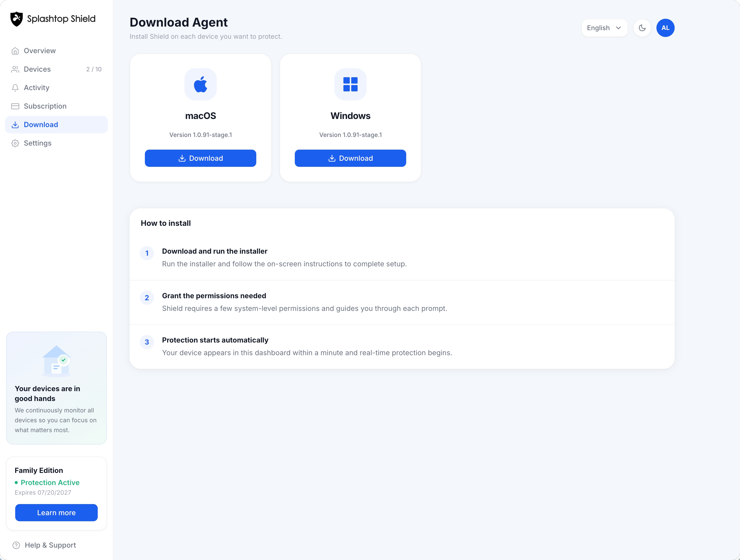Click the Windows card title
Screen dimensions: 740x560
point(350,116)
